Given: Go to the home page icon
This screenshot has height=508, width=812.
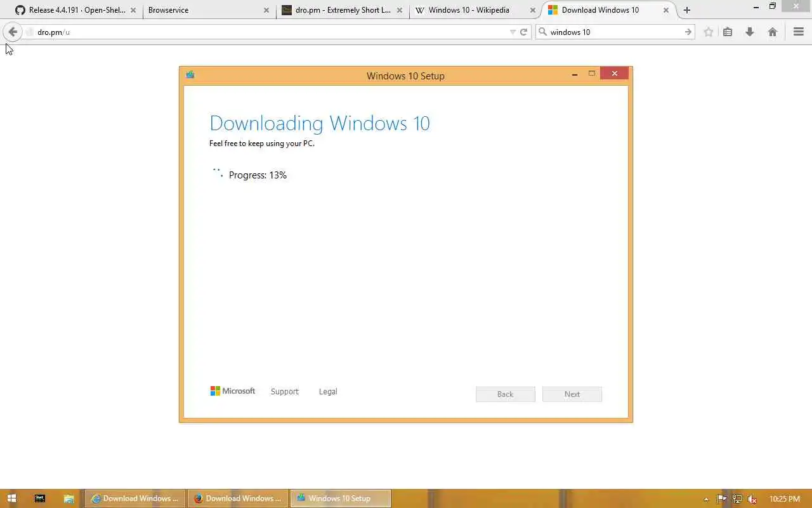Looking at the screenshot, I should [773, 32].
